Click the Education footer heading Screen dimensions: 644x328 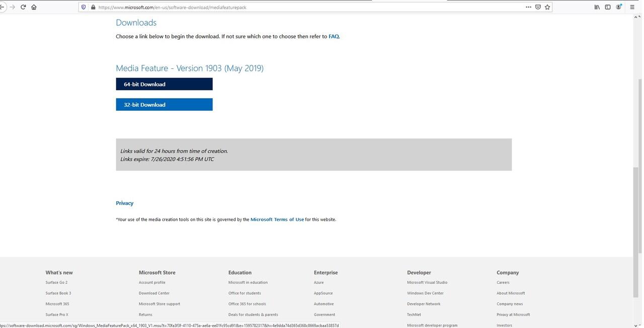coord(240,273)
